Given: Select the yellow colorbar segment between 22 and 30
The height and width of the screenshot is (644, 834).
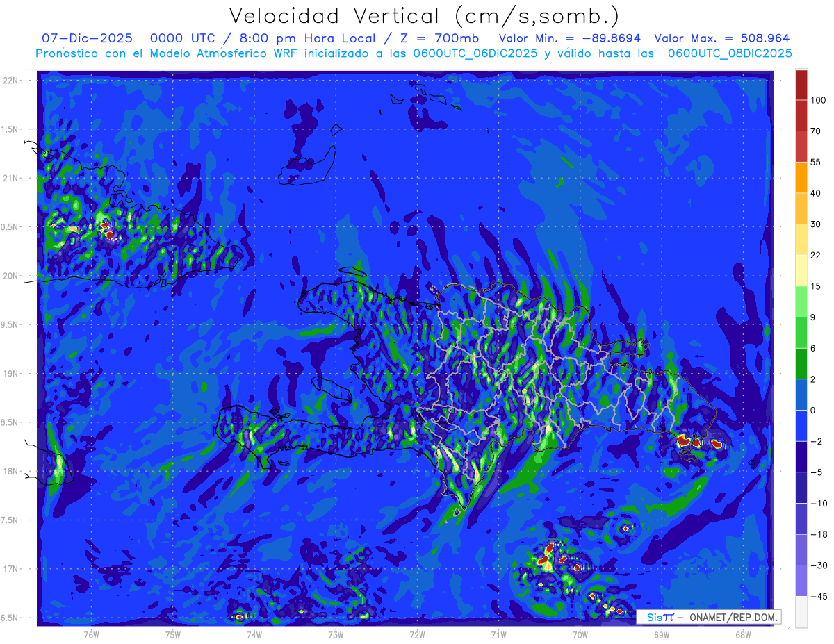Looking at the screenshot, I should pyautogui.click(x=801, y=240).
